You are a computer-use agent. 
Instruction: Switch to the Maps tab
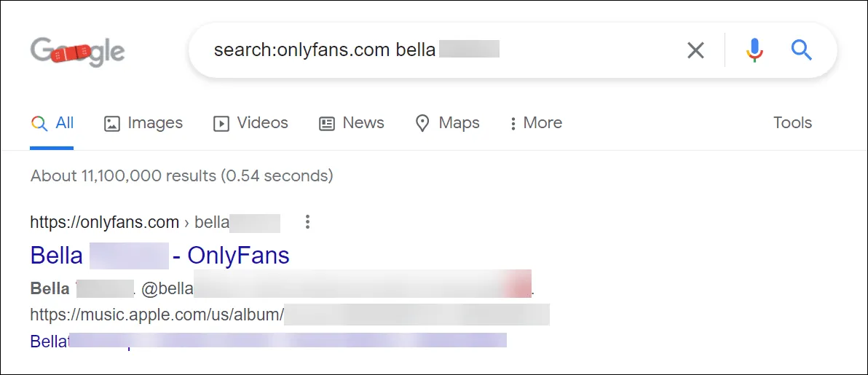point(459,123)
